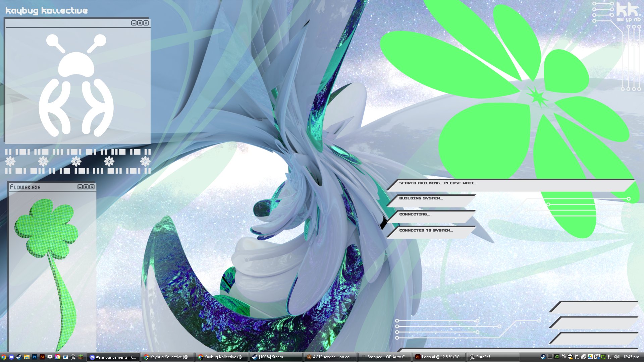Launch Discord from the quick launch icons
Viewport: 644px width, 362px height.
click(x=11, y=357)
